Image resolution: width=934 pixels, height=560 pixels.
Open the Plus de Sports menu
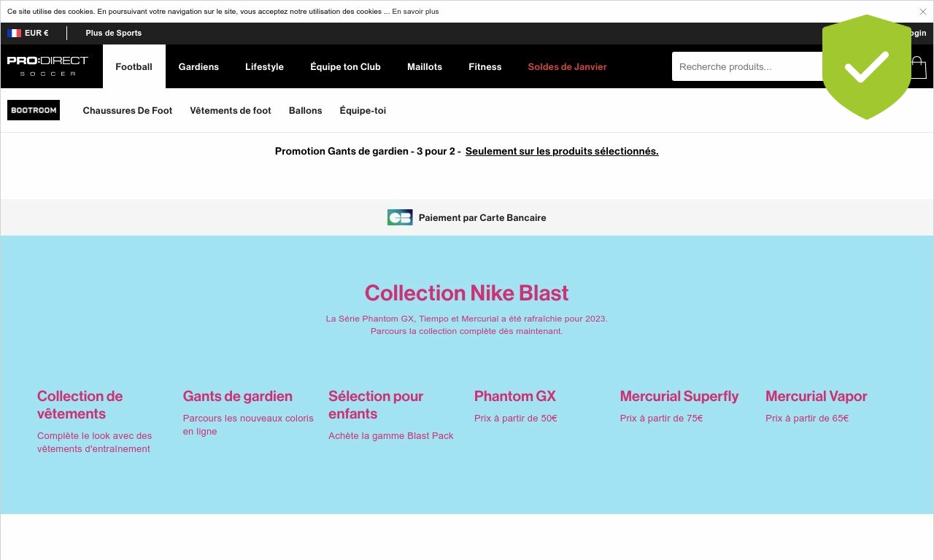click(x=114, y=33)
